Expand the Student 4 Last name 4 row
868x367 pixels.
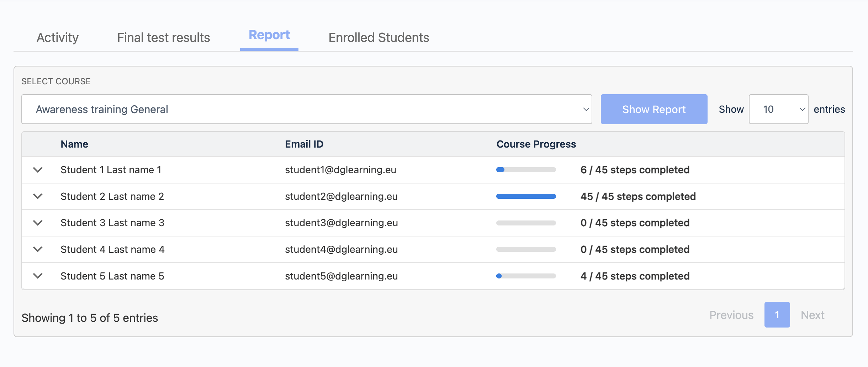click(38, 249)
